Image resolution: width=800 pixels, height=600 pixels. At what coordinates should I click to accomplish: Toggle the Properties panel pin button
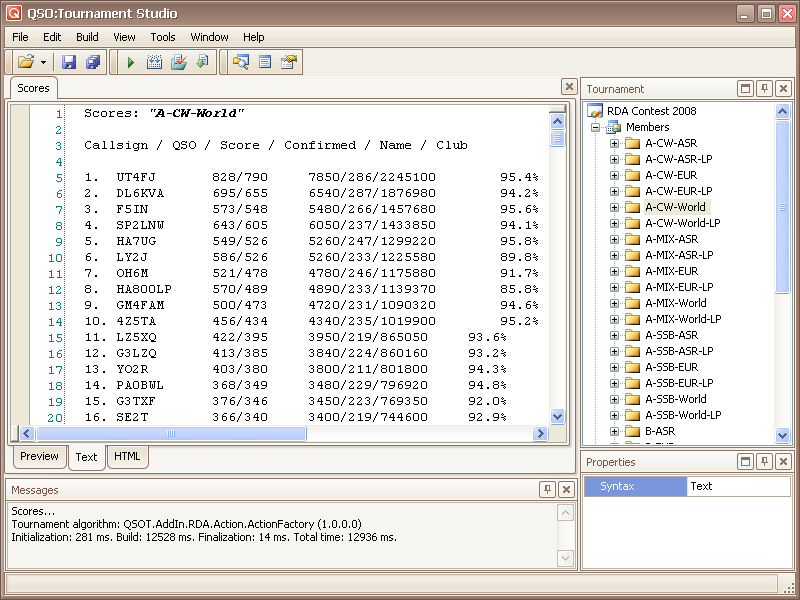point(765,462)
